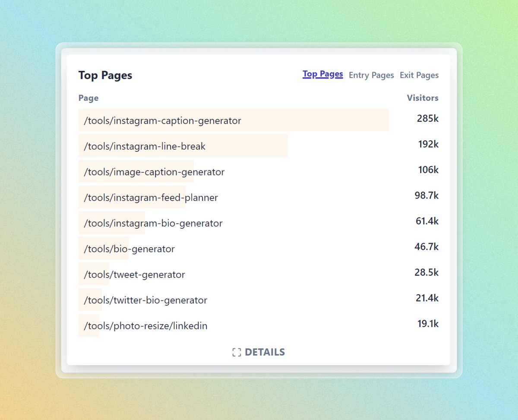The width and height of the screenshot is (518, 420).
Task: Click the 61.4k visitors value
Action: click(427, 221)
